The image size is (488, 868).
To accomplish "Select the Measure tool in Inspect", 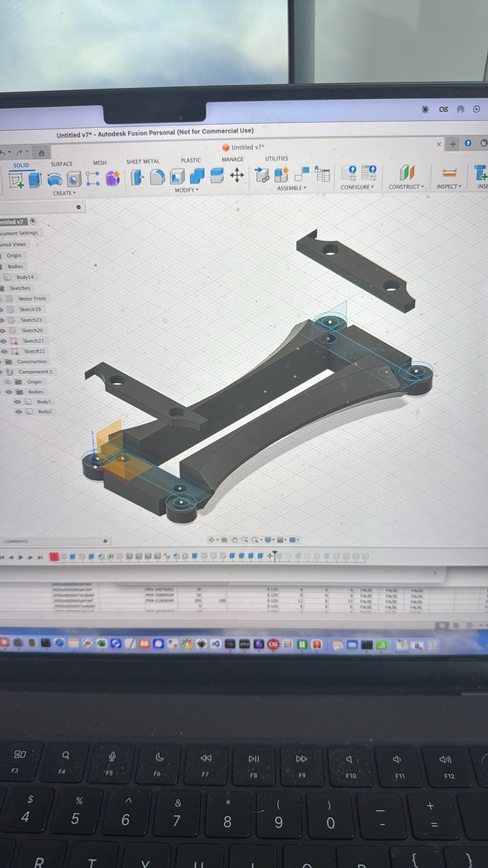I will pos(449,172).
